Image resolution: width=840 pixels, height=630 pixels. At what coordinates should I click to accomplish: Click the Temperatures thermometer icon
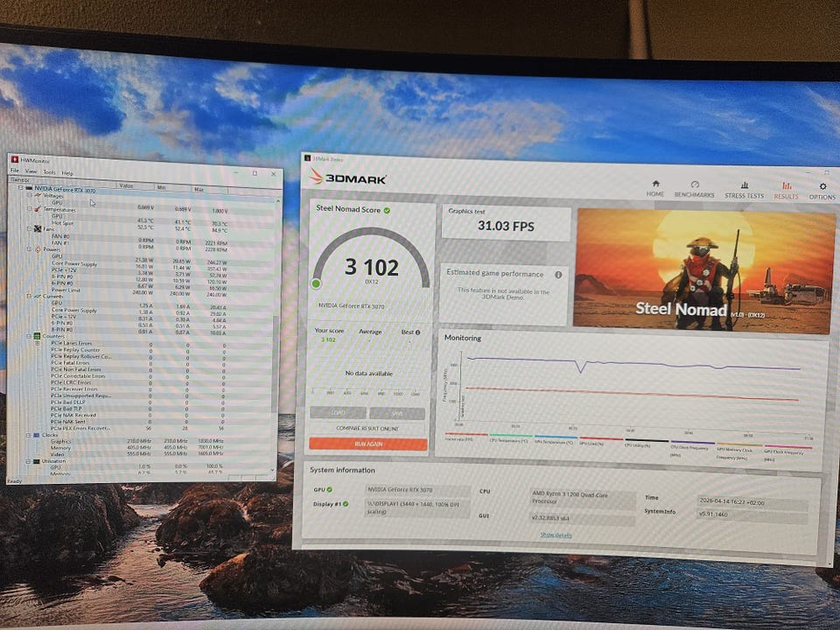pyautogui.click(x=38, y=209)
